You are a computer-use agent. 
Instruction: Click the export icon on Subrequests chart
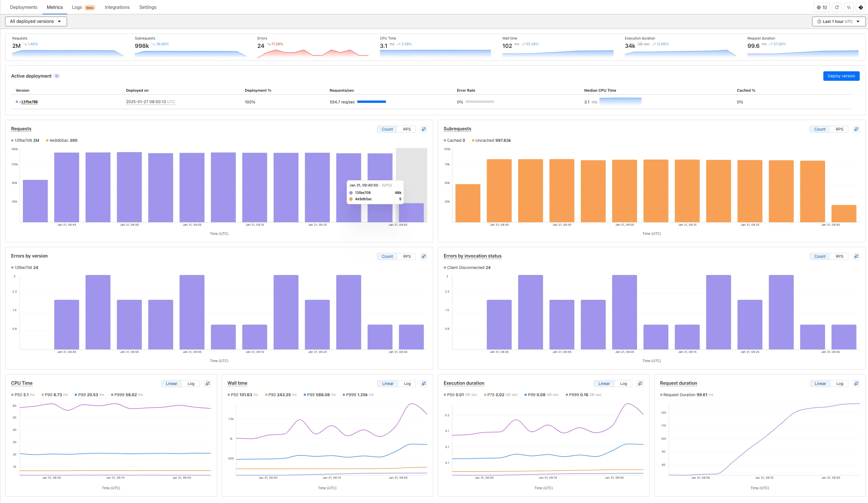(x=856, y=129)
